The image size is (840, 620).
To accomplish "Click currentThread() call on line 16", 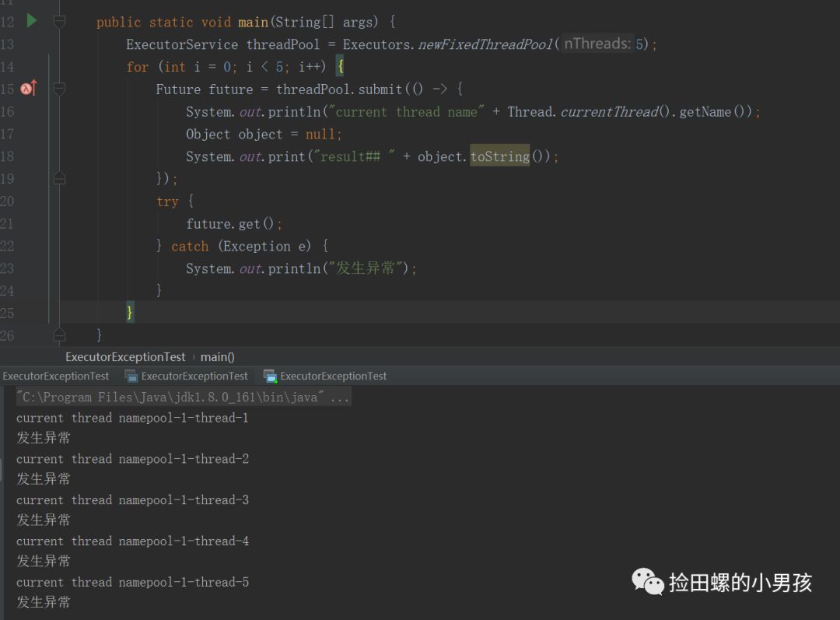I will point(615,111).
